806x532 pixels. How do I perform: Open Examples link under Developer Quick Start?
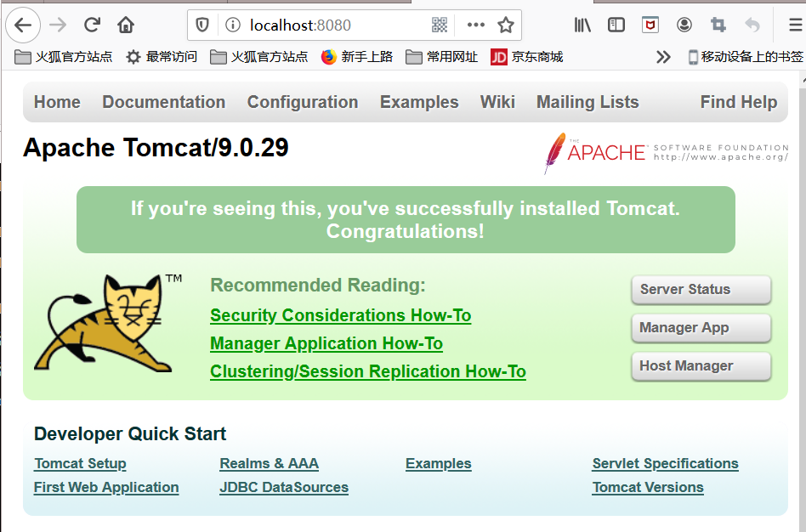[439, 464]
